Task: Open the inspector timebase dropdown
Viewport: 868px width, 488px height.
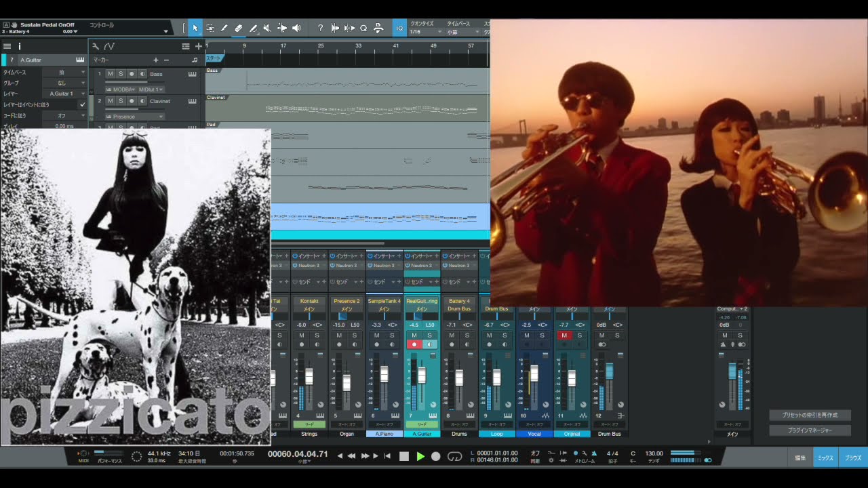Action: [x=64, y=72]
